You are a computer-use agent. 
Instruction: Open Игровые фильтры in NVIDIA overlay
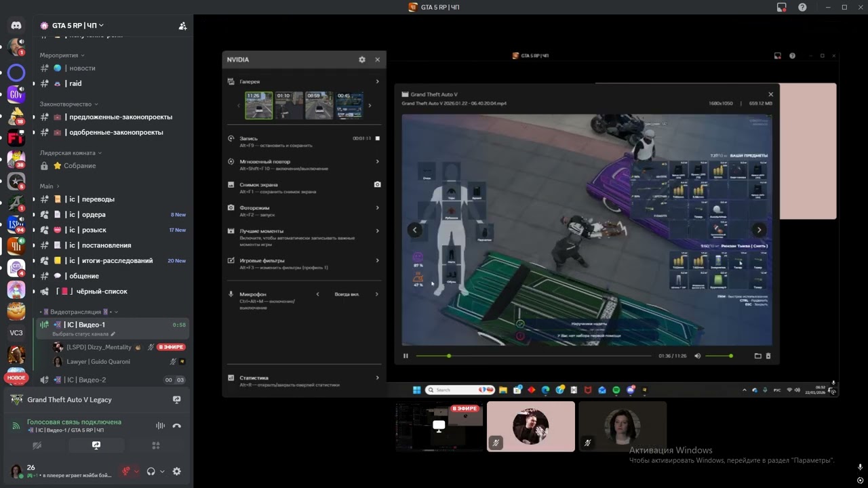pos(304,264)
